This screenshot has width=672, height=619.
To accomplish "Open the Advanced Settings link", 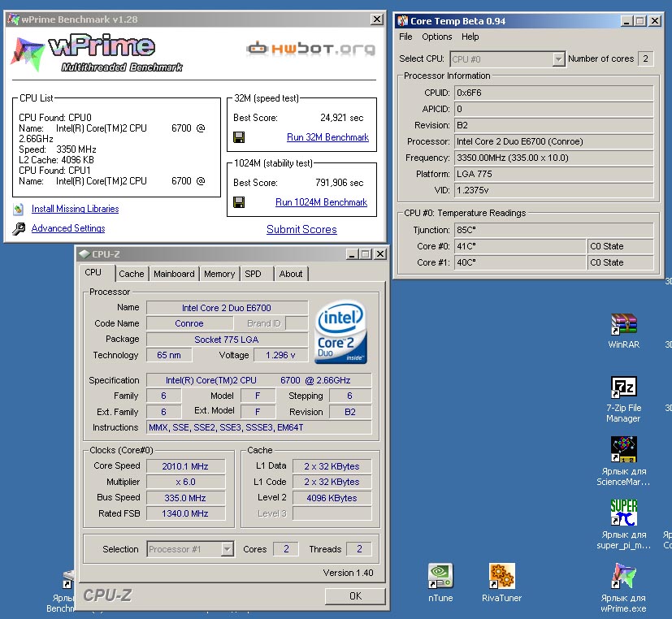I will coord(68,228).
